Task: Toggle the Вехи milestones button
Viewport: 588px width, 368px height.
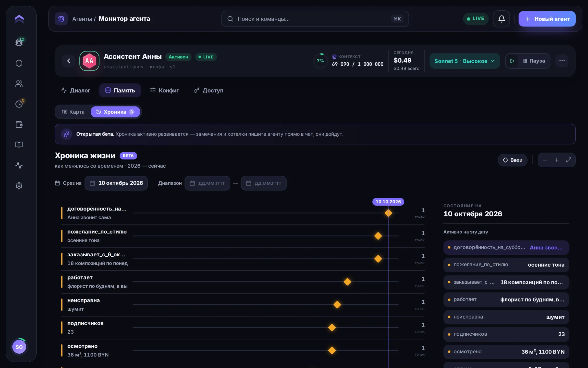Action: [x=513, y=160]
